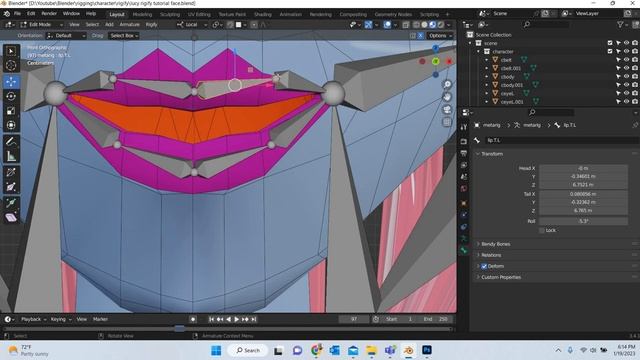Open Orientation Default dropdown
The width and height of the screenshot is (640, 360).
point(66,36)
